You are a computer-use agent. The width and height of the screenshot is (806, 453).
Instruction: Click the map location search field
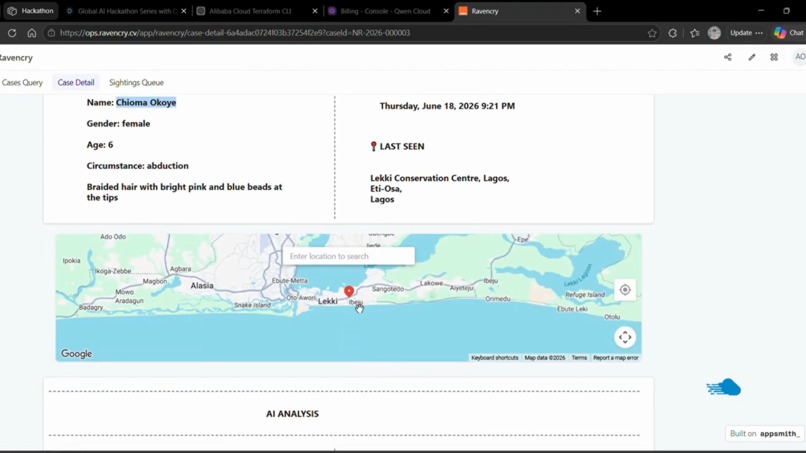349,256
